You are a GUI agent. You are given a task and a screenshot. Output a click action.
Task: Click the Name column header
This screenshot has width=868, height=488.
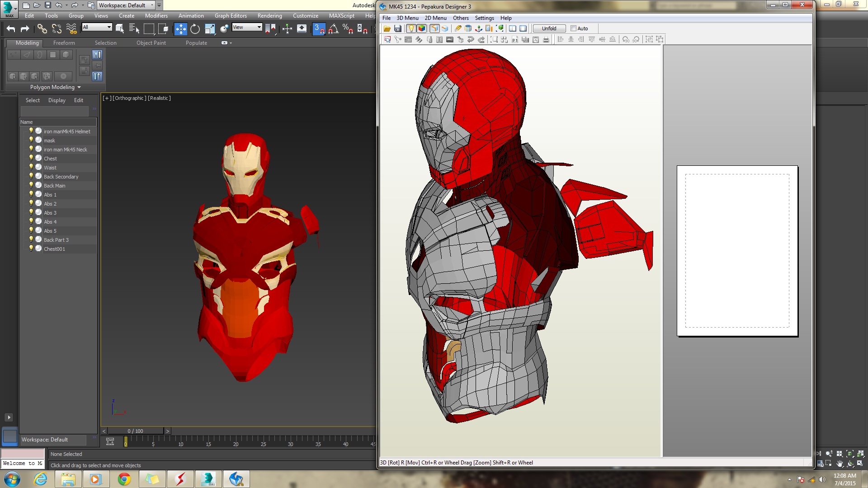[x=58, y=122]
